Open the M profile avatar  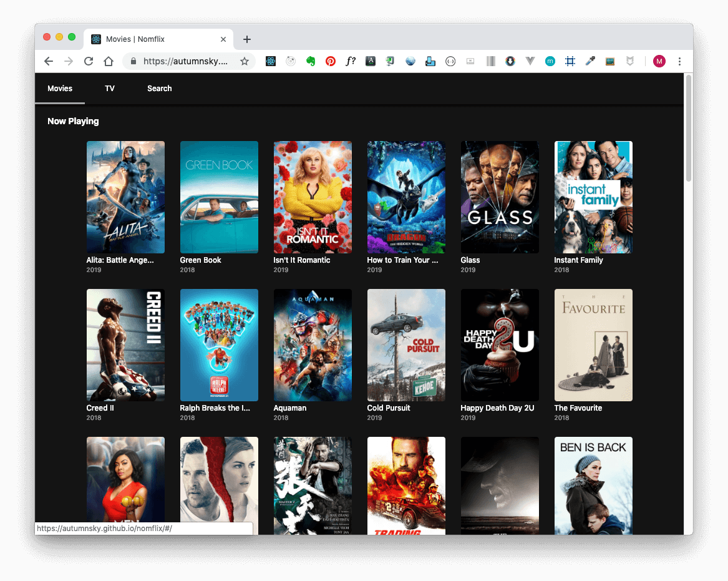[x=659, y=61]
